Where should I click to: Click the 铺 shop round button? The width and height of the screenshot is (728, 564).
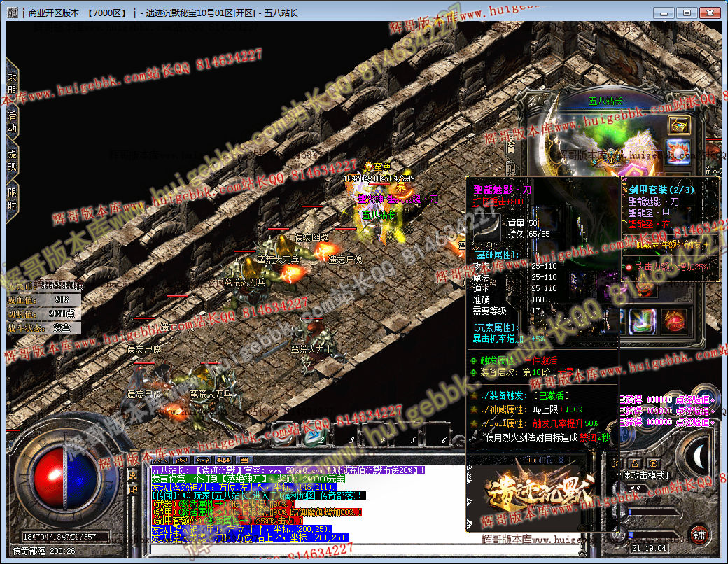pos(699,535)
